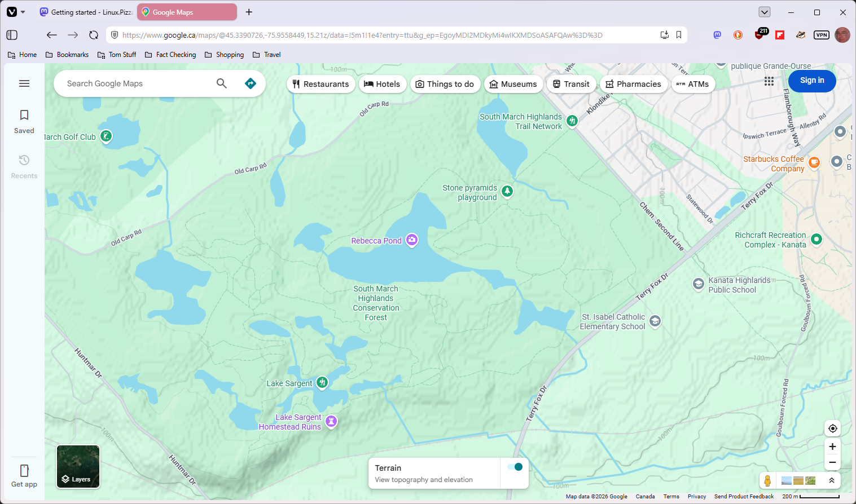Screen dimensions: 856x504
Task: Click the Rebecca Pond map marker
Action: 412,241
